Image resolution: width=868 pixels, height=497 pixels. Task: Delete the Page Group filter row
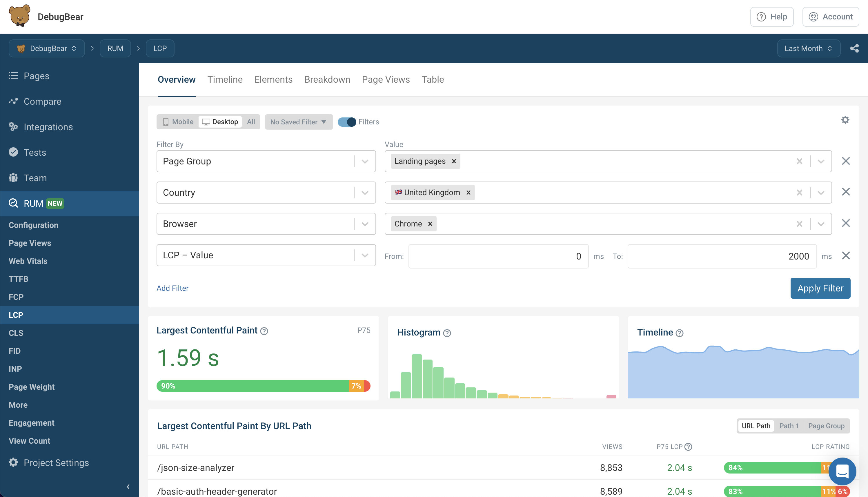[x=846, y=161]
